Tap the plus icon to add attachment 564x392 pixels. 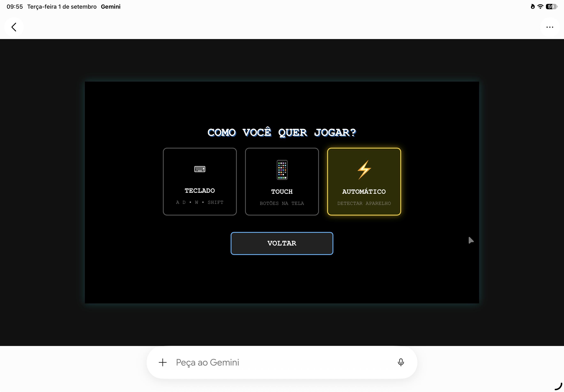pos(162,362)
